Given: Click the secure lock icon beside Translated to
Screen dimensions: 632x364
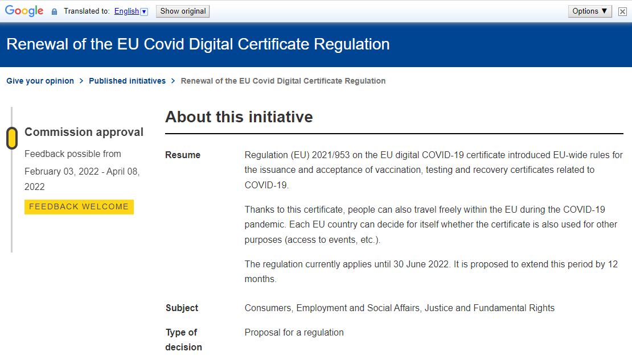Looking at the screenshot, I should point(55,12).
